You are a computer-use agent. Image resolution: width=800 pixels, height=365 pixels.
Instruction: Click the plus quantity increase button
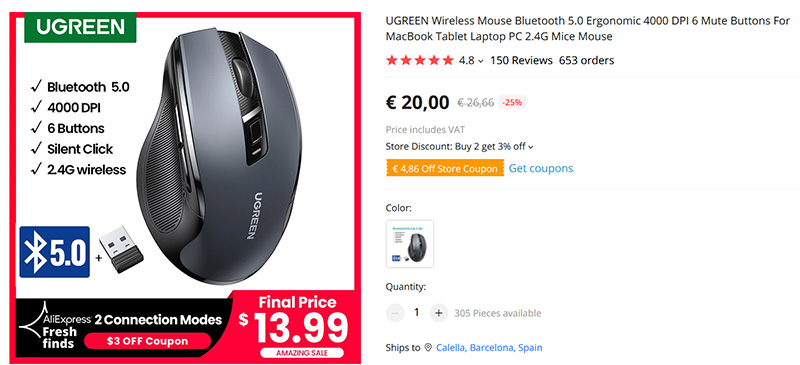(438, 313)
